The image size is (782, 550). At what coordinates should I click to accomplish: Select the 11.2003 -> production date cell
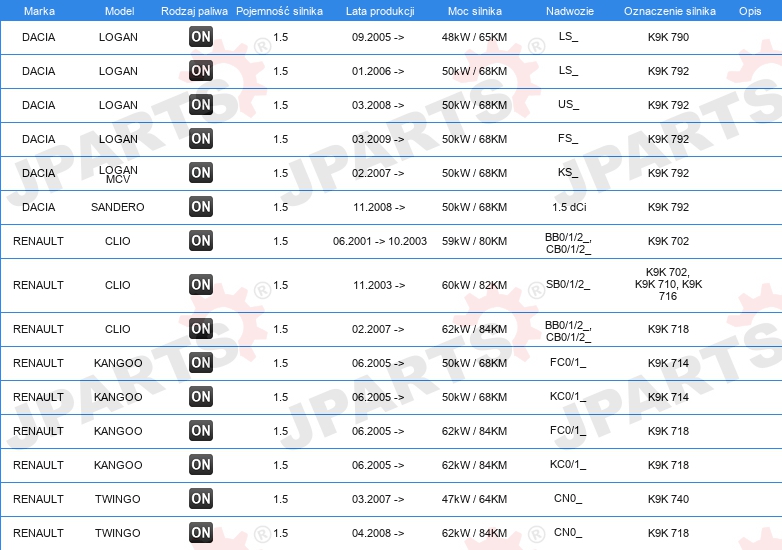point(379,285)
